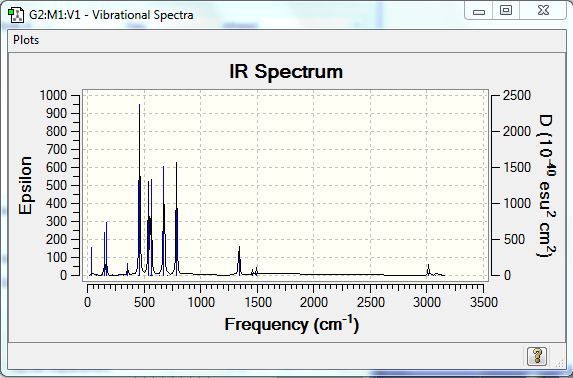Click the GaussView window title icon
This screenshot has height=378, width=573.
click(x=16, y=15)
